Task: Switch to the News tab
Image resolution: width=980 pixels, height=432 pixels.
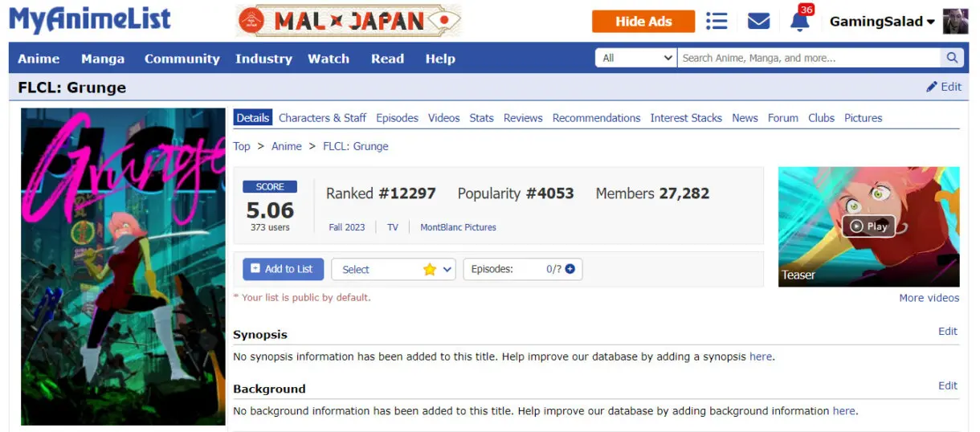Action: point(745,118)
